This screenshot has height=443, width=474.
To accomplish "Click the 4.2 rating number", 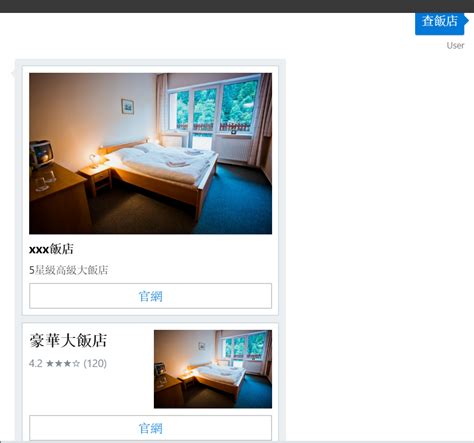I will 35,363.
